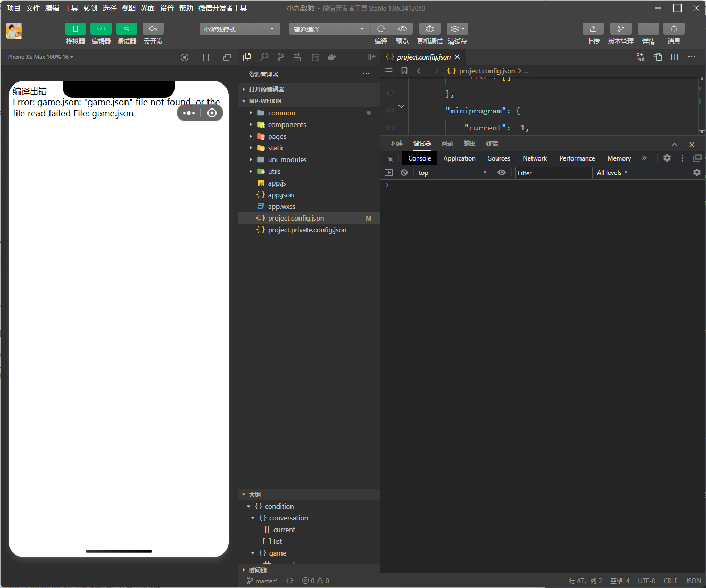
Task: Click the user avatar picture
Action: click(x=14, y=31)
